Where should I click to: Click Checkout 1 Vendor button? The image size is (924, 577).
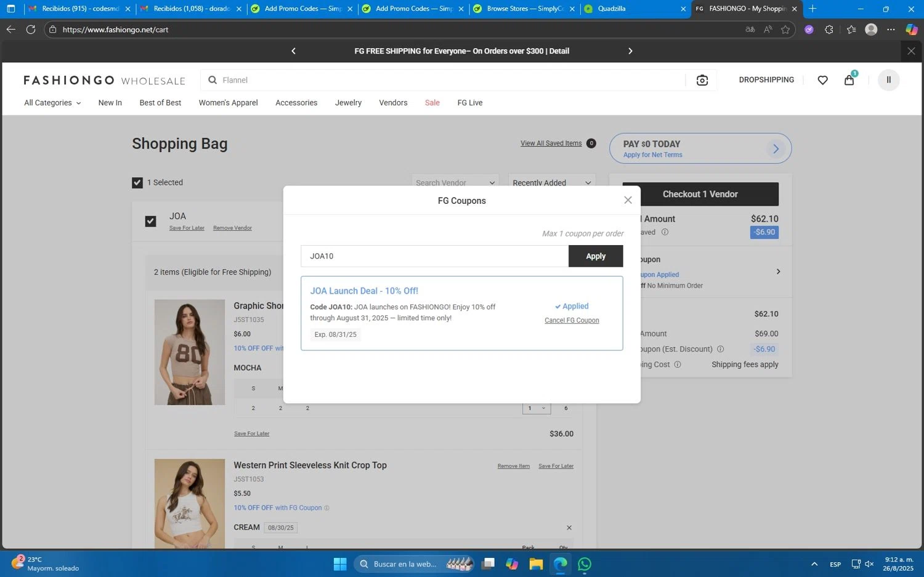point(700,194)
